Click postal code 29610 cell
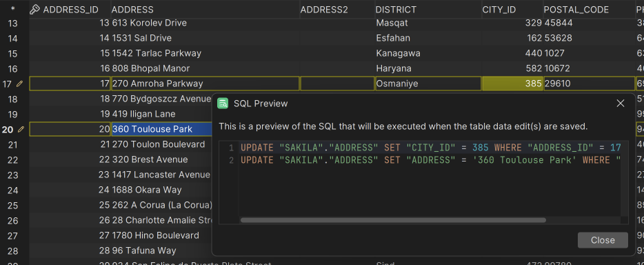This screenshot has width=644, height=265. [589, 84]
